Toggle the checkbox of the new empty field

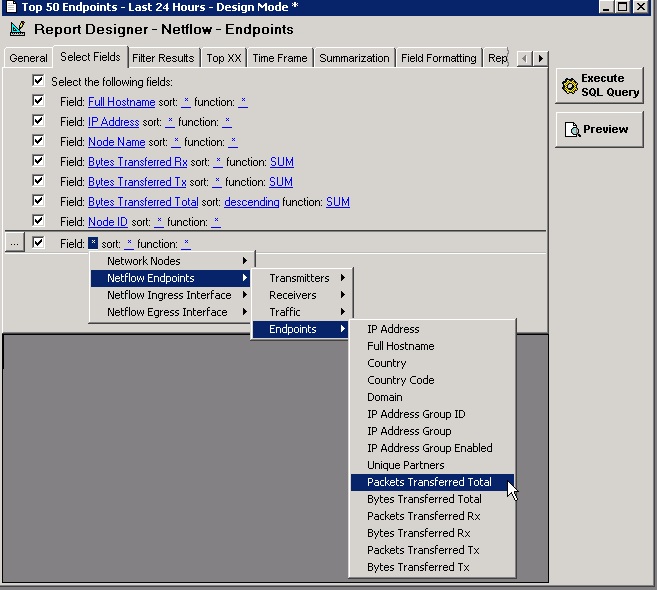pos(38,243)
